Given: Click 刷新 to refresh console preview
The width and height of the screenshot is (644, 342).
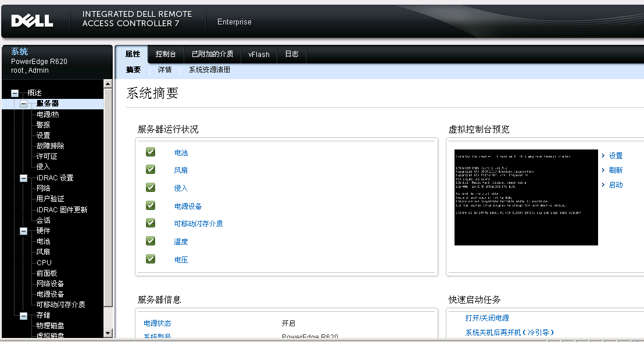Looking at the screenshot, I should 616,170.
